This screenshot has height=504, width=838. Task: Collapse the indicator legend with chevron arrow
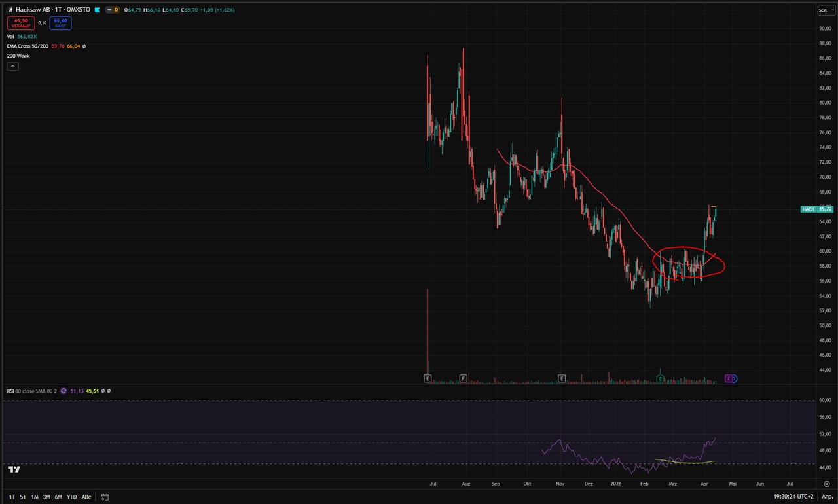(x=12, y=66)
